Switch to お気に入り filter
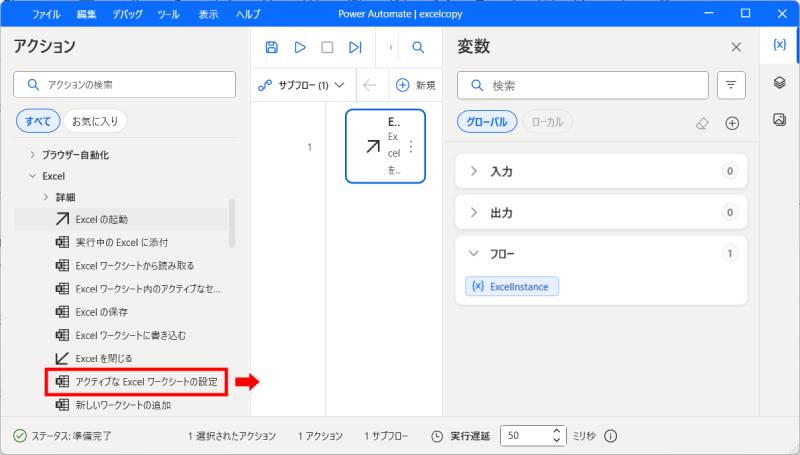This screenshot has width=800, height=455. (95, 121)
